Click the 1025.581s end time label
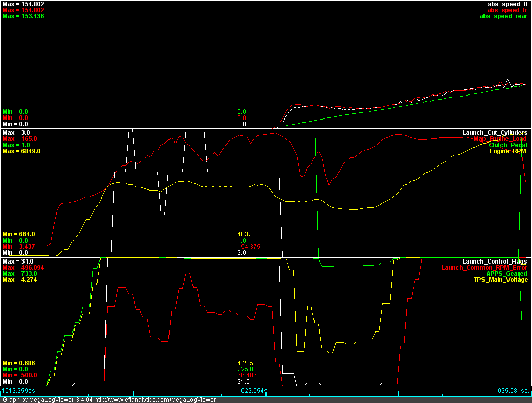Screen dimensions: 532x403 pyautogui.click(x=512, y=391)
